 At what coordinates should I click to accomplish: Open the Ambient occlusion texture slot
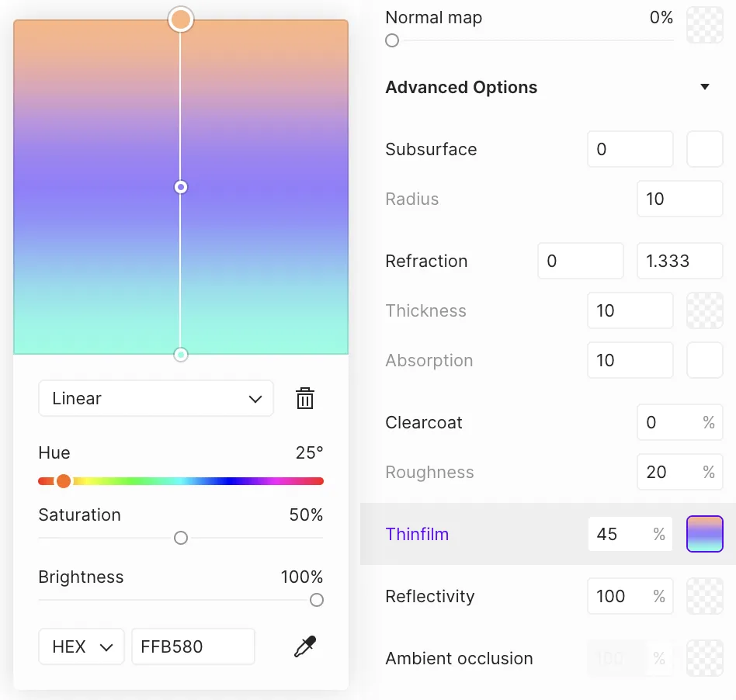point(705,658)
